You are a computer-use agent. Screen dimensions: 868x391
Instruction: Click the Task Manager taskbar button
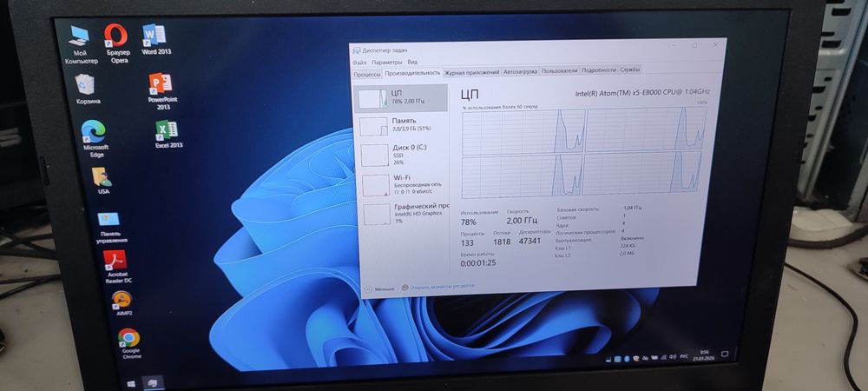point(152,381)
